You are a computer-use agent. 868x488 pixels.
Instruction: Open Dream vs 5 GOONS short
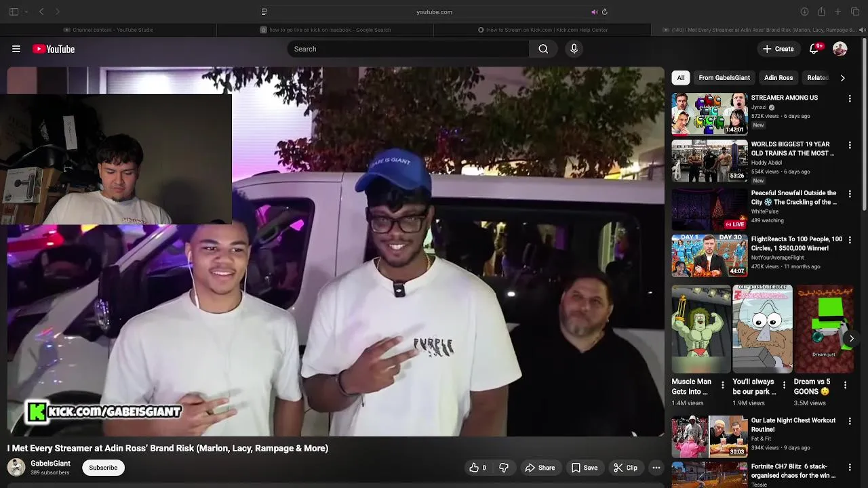pos(824,329)
